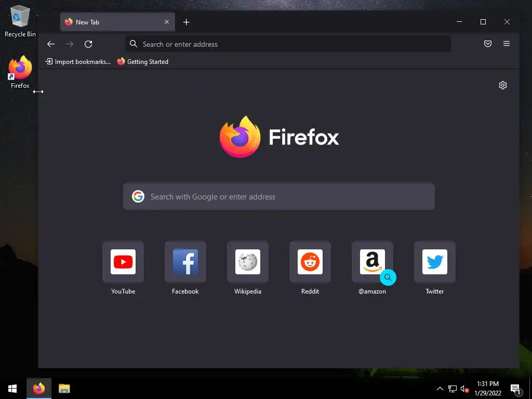Click the forward navigation arrow

coord(70,44)
